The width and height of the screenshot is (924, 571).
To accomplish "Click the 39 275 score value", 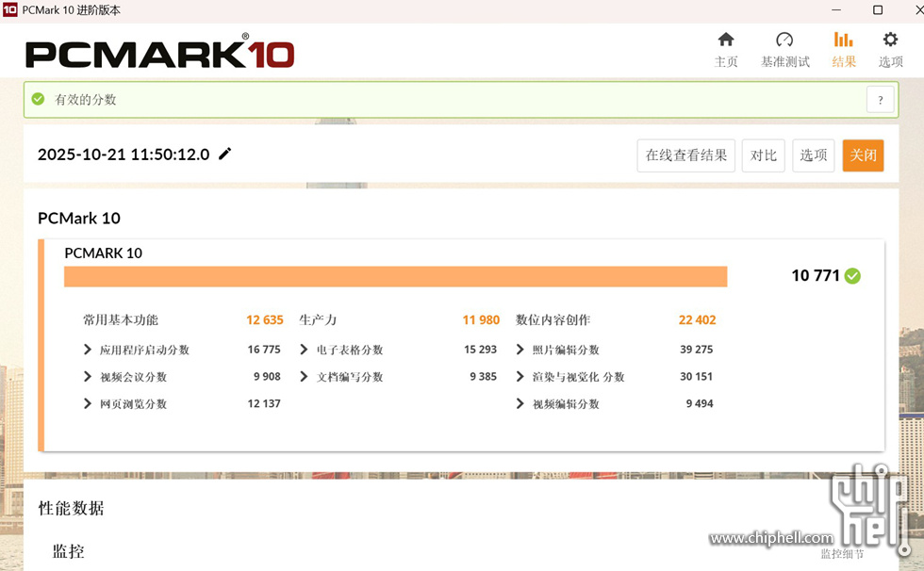I will click(697, 350).
